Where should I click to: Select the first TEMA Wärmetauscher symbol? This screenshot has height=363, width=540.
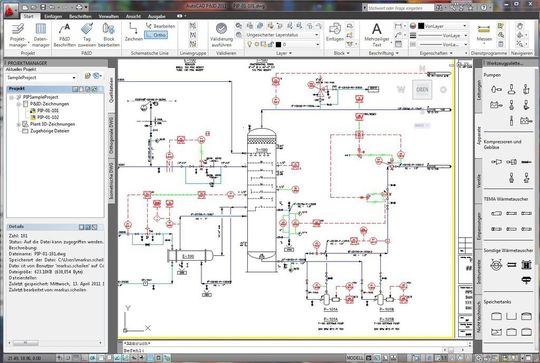tap(496, 213)
